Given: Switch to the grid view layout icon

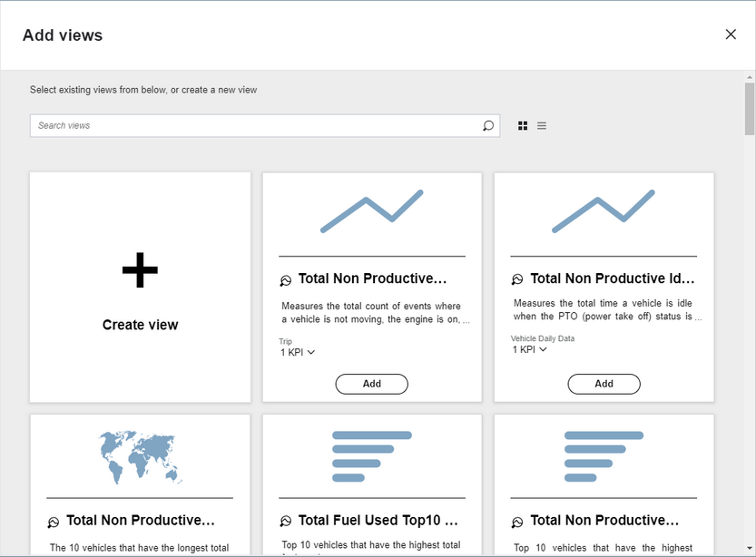Looking at the screenshot, I should click(523, 126).
